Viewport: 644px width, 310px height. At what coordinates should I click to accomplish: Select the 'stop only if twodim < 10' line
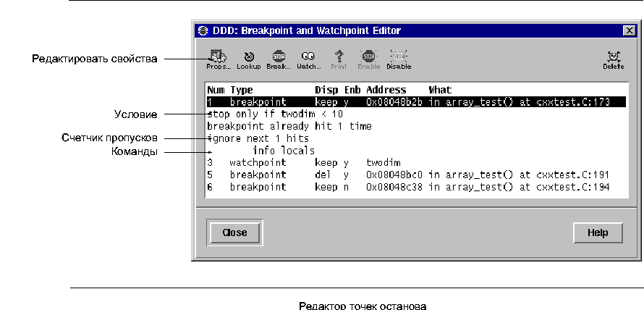[275, 114]
